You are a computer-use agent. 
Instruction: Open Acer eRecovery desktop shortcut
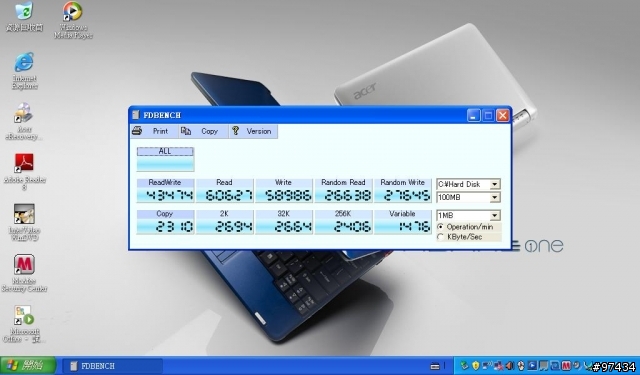(24, 122)
